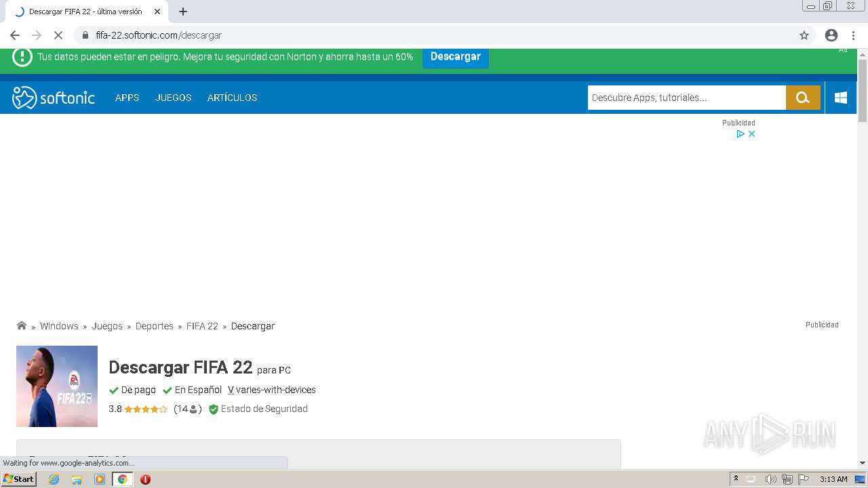868x488 pixels.
Task: Click scrollbar up arrow
Action: pyautogui.click(x=863, y=53)
